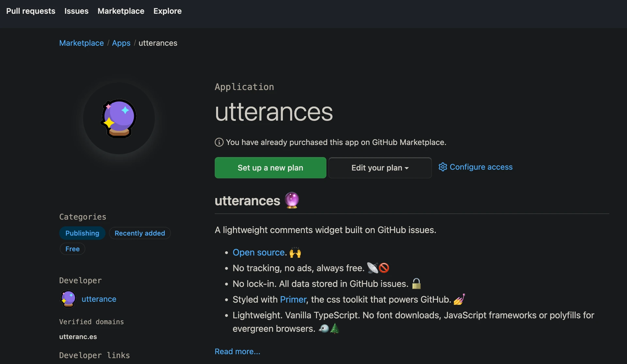Click the Configure access gear icon

(x=443, y=167)
